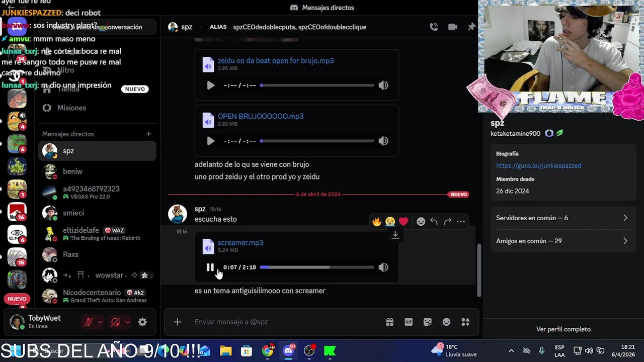Open the smieci direct message
The width and height of the screenshot is (644, 362).
97,213
